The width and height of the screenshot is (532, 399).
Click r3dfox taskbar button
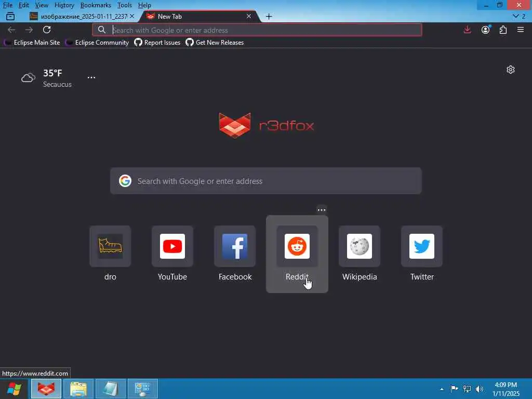[46, 389]
